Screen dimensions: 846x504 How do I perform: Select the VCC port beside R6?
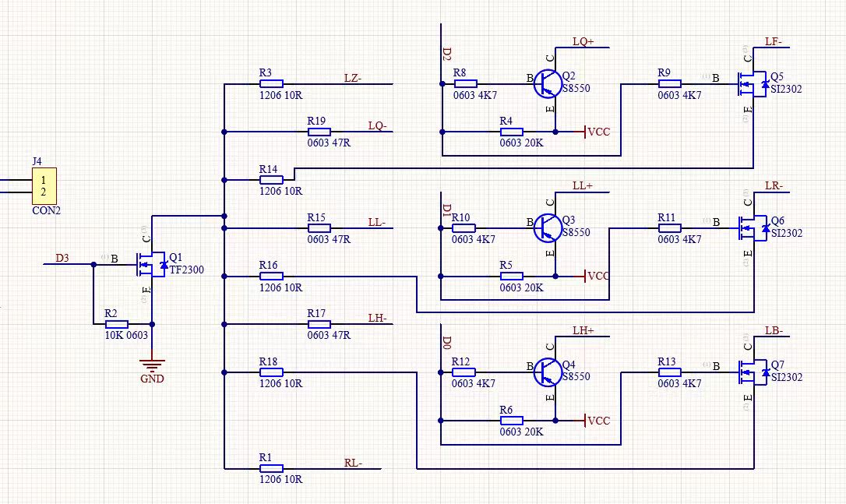tap(596, 421)
